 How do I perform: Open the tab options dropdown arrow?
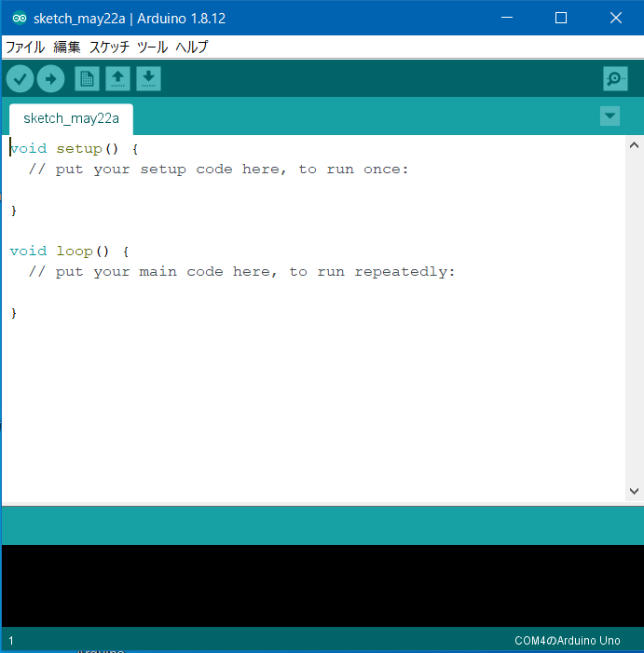click(x=610, y=116)
